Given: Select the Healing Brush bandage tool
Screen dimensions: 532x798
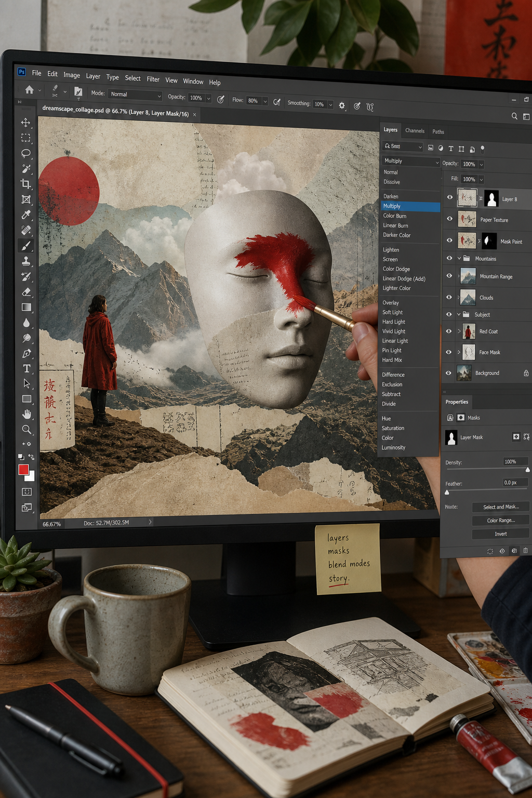Looking at the screenshot, I should point(26,230).
